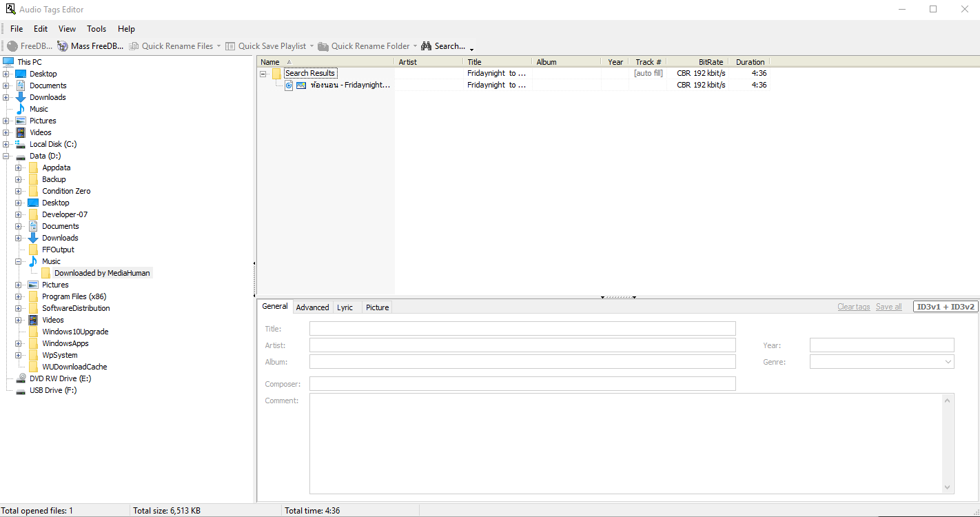Viewport: 980px width, 517px height.
Task: Click the Local Disk (C:) drive icon
Action: (x=21, y=144)
